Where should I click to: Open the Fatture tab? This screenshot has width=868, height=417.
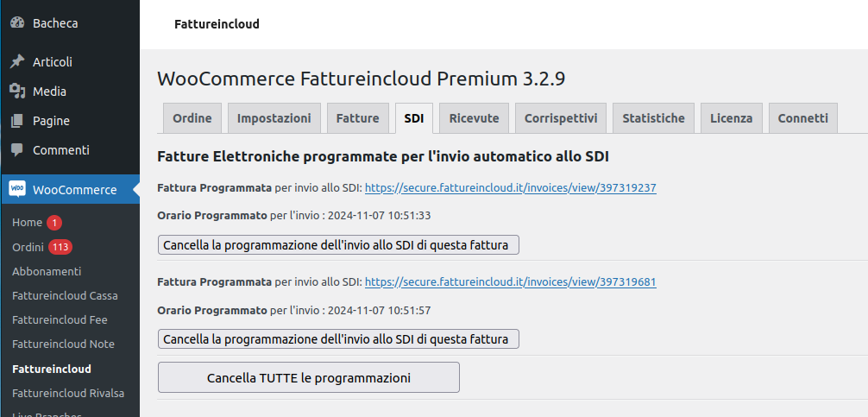coord(357,118)
